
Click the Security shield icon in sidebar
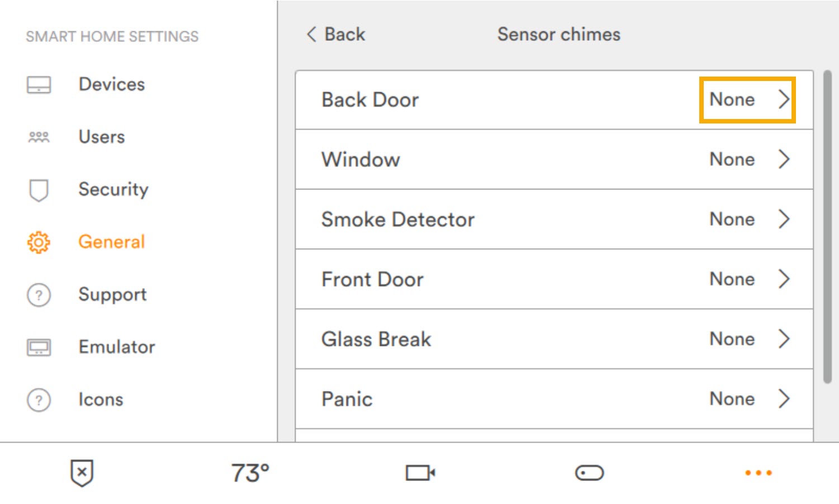pyautogui.click(x=39, y=190)
